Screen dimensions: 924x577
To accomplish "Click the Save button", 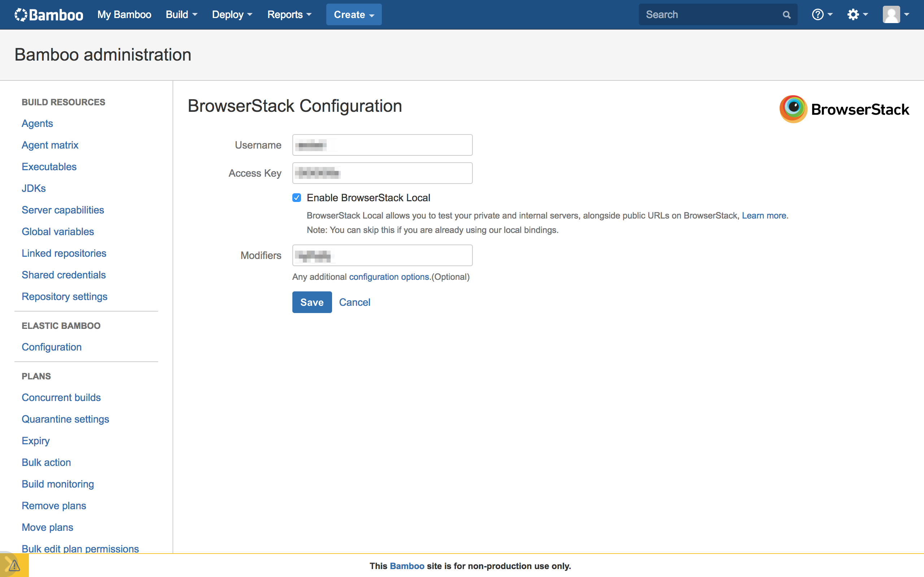I will pos(311,302).
